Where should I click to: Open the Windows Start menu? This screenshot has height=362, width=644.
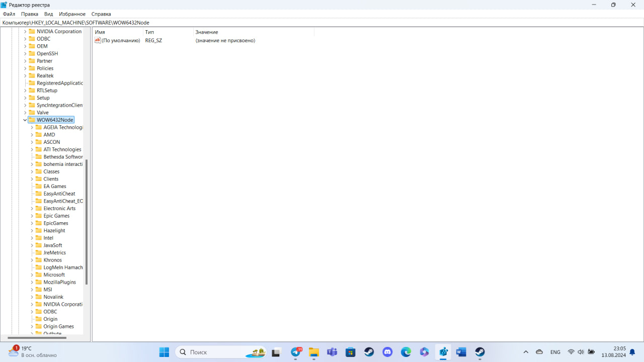pos(164,352)
